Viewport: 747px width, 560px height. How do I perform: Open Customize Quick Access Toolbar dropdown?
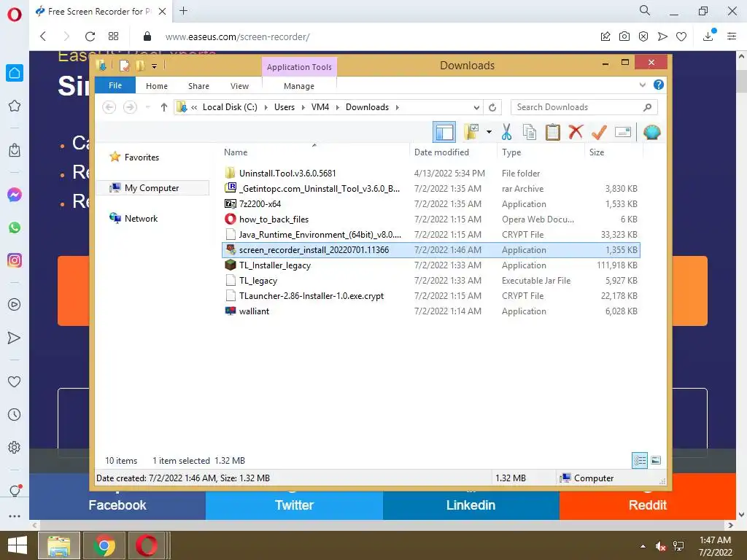point(155,66)
